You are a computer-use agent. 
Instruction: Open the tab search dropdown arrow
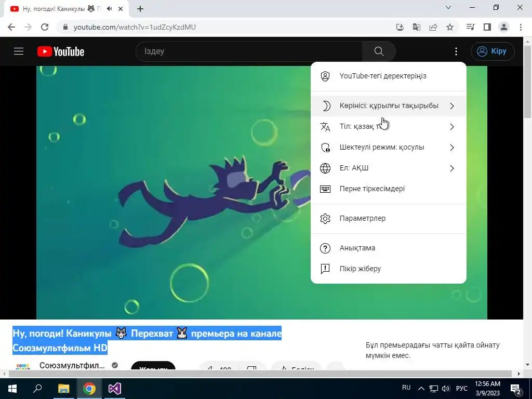[x=448, y=7]
